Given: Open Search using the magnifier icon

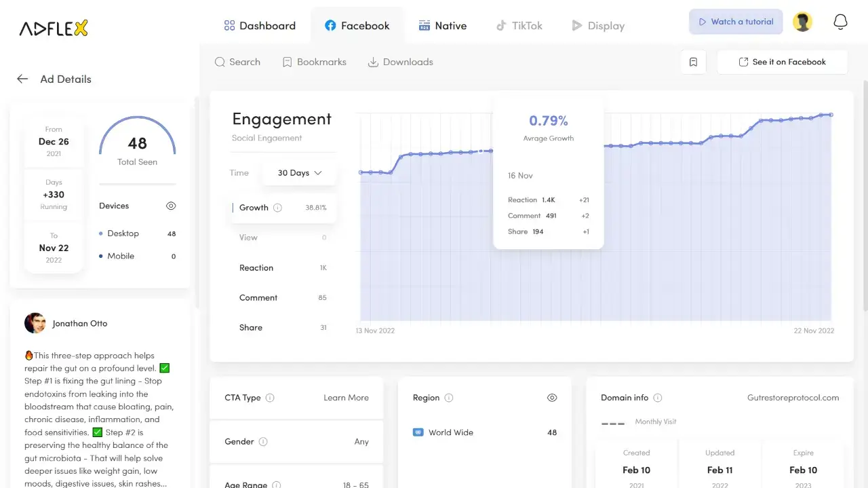Looking at the screenshot, I should point(220,62).
